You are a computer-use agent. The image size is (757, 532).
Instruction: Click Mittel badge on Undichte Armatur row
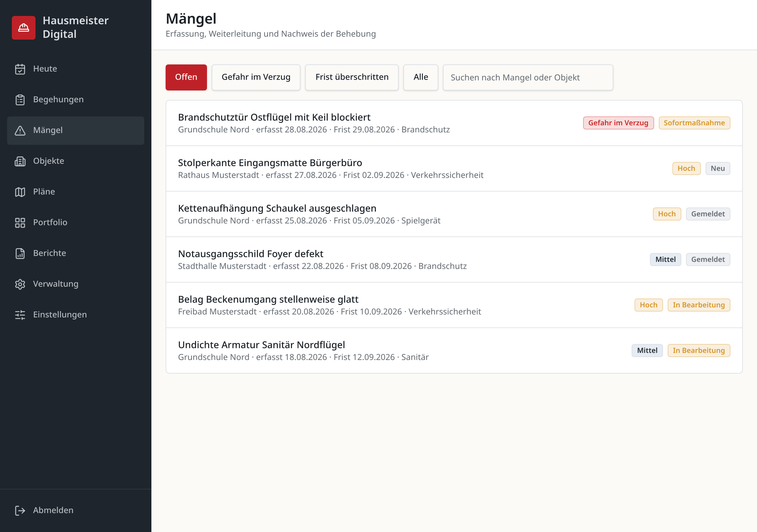(x=647, y=351)
